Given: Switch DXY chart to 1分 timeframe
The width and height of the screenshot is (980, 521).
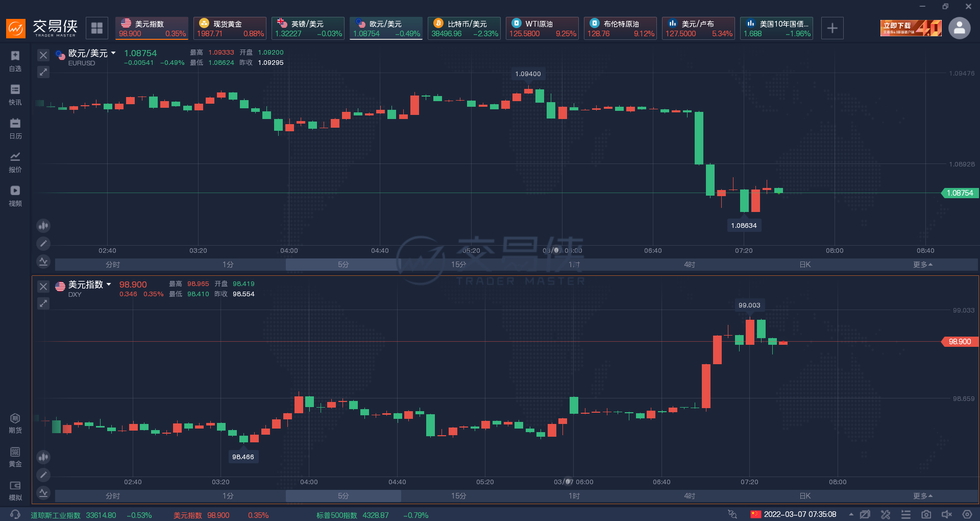Looking at the screenshot, I should [x=228, y=496].
